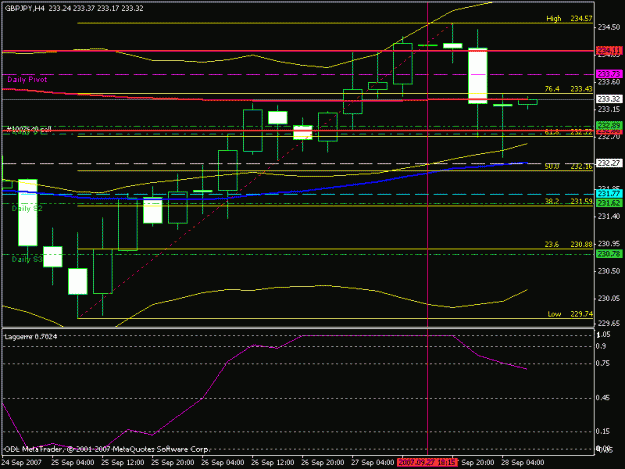
Task: Click the cyan 231.77 price tag
Action: [x=609, y=194]
